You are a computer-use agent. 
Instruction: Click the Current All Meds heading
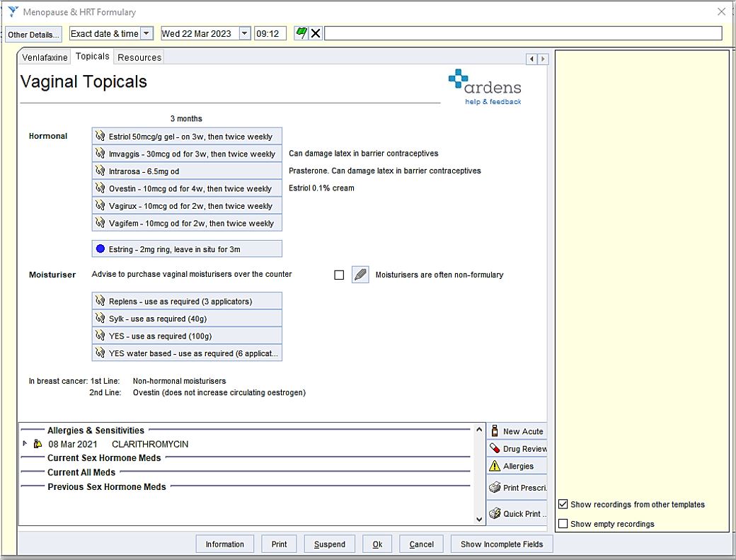point(81,472)
